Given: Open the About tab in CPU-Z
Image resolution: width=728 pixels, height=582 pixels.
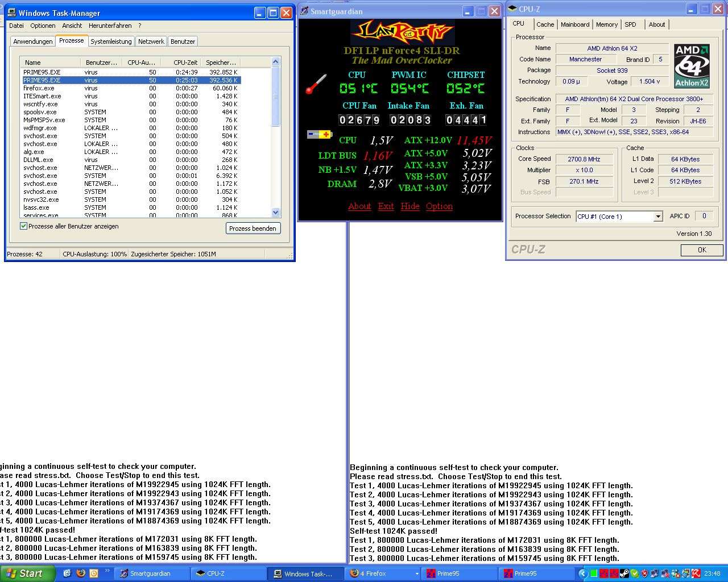Looking at the screenshot, I should tap(657, 24).
